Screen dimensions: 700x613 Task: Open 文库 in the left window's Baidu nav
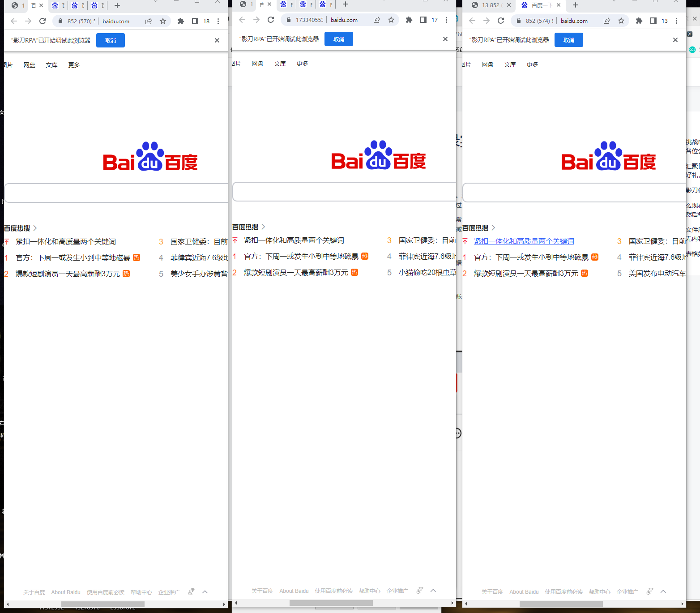point(51,65)
